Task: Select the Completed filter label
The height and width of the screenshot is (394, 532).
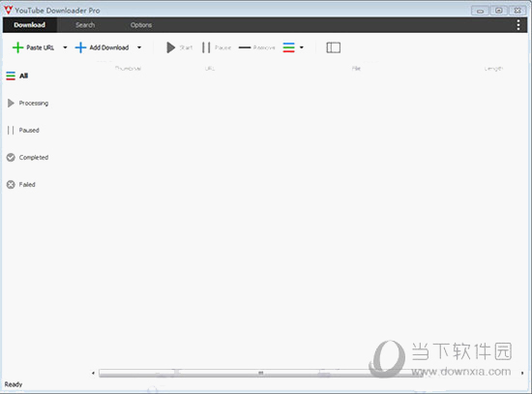Action: 34,157
